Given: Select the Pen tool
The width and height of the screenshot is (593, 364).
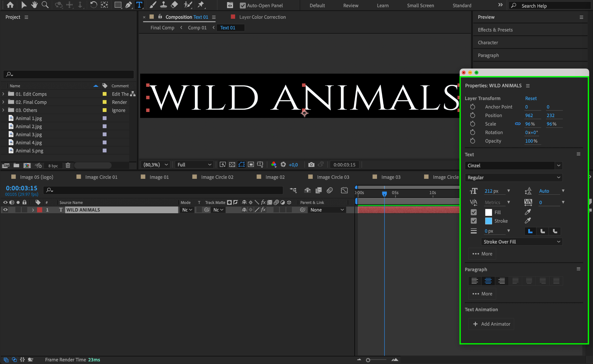Looking at the screenshot, I should 128,5.
